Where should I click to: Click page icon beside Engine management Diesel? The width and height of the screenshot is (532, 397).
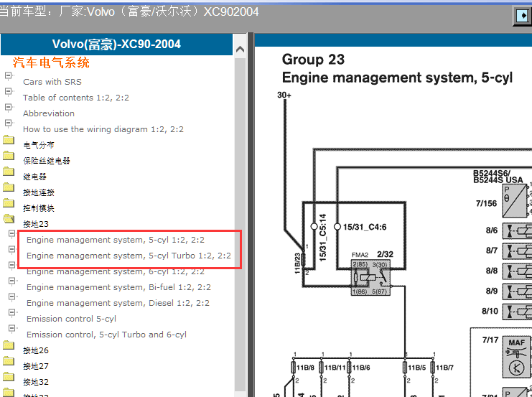[12, 297]
